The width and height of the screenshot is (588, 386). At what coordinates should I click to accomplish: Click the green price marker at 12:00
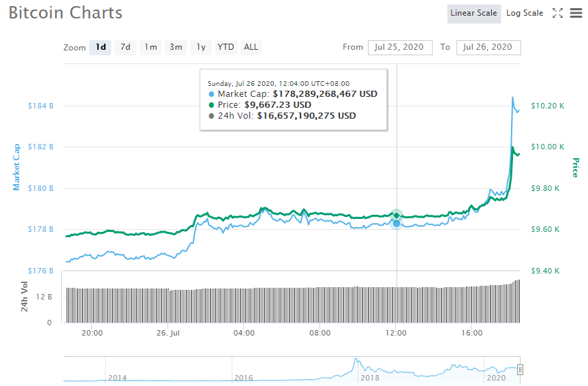point(397,216)
